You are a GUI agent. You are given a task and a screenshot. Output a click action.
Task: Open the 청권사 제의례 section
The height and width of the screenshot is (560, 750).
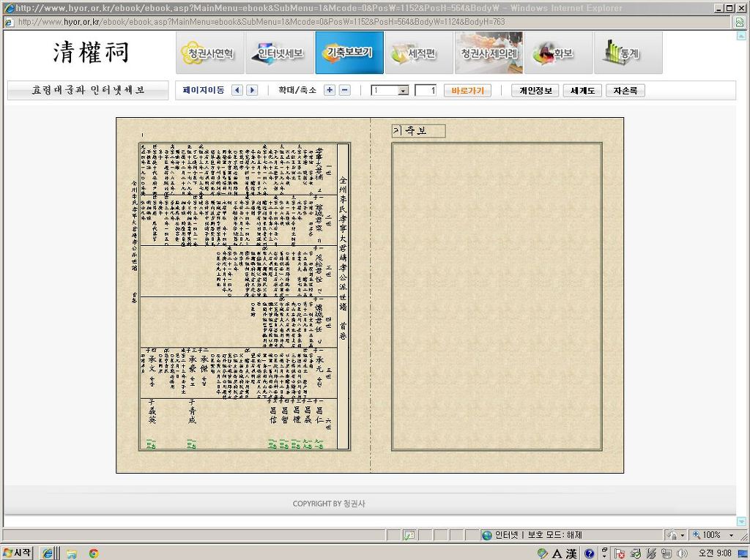(x=489, y=53)
